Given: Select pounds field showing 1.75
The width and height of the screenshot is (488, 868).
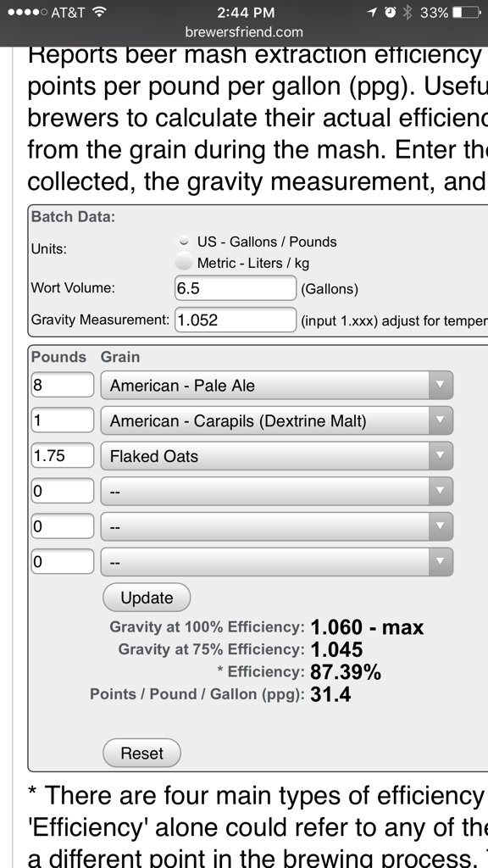Looking at the screenshot, I should [x=63, y=455].
